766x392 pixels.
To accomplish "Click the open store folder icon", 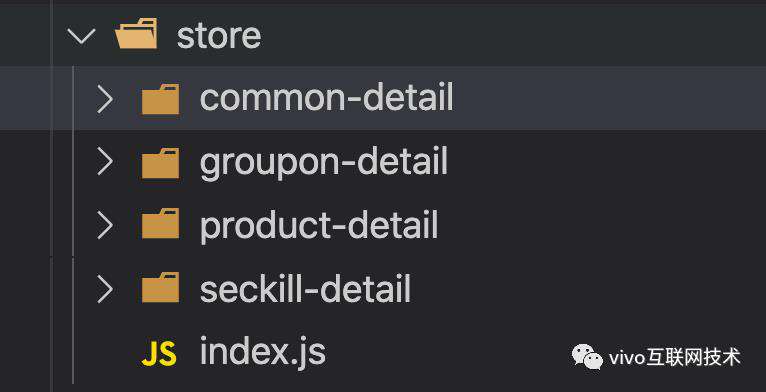I will (x=136, y=33).
